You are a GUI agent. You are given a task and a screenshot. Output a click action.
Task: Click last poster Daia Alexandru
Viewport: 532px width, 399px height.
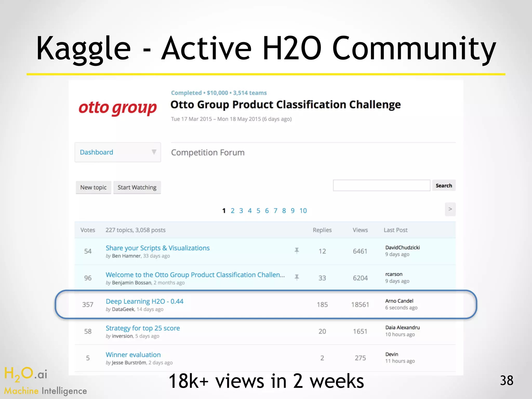(402, 328)
